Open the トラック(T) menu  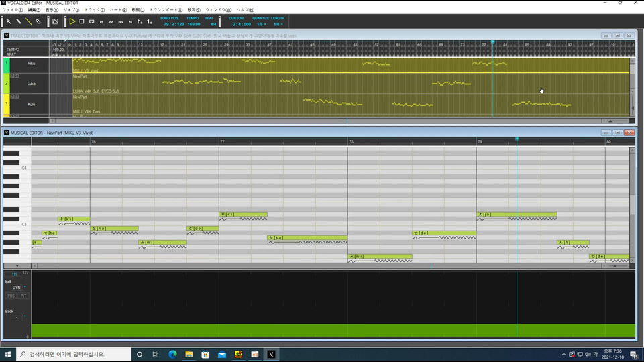point(94,10)
